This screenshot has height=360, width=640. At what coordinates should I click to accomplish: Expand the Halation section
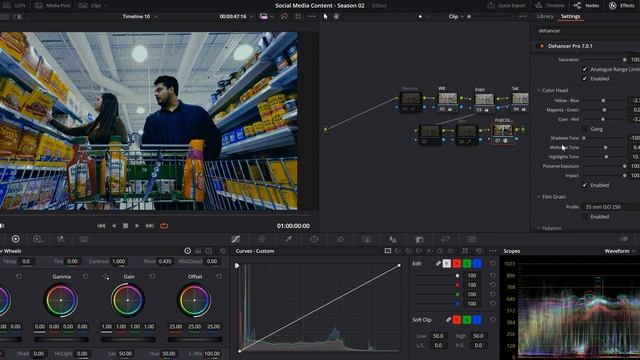539,228
